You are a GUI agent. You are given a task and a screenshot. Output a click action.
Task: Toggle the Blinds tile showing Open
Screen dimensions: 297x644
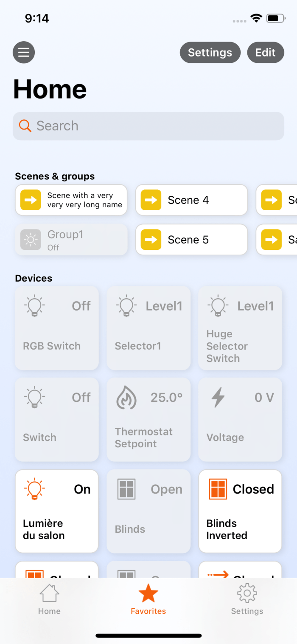(148, 511)
